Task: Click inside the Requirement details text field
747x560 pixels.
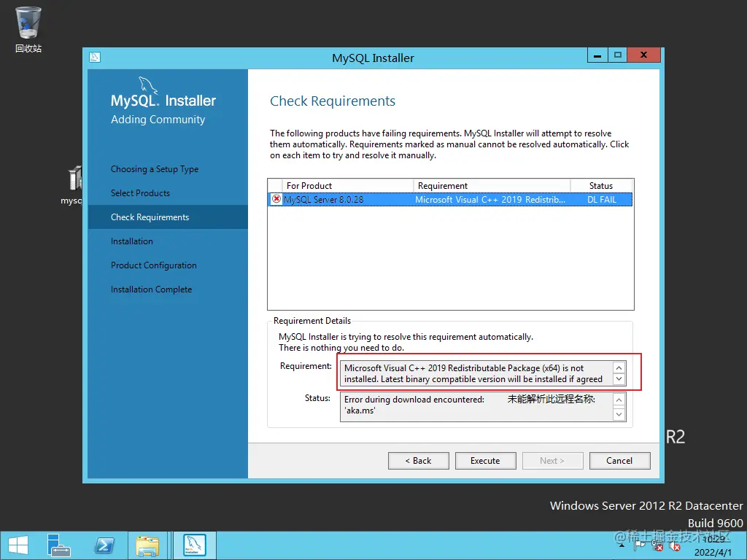Action: tap(476, 373)
